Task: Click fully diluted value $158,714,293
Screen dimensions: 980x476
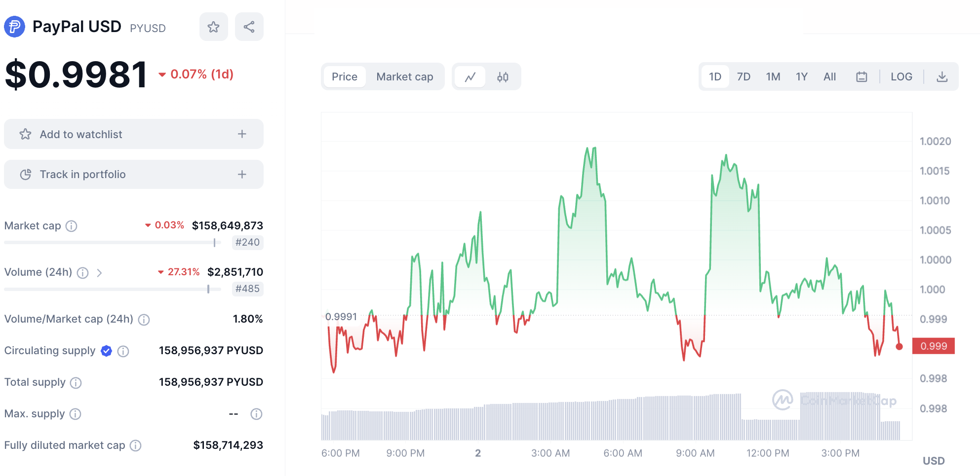Action: click(x=228, y=445)
